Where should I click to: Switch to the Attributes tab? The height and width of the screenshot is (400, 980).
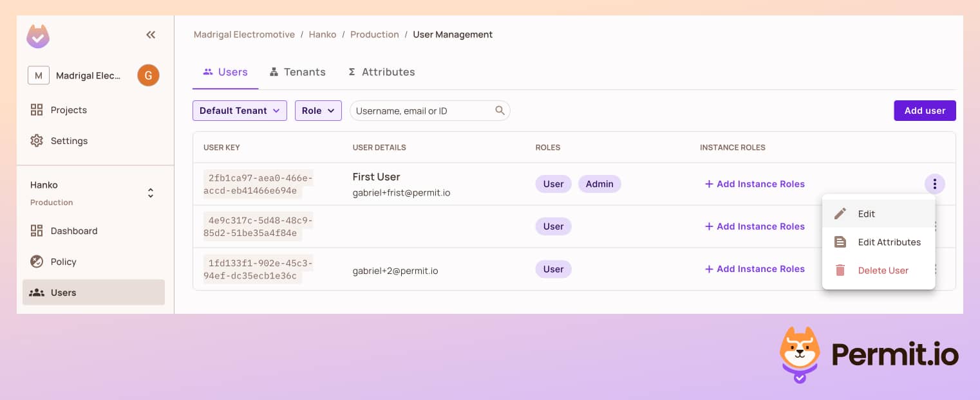[x=381, y=72]
